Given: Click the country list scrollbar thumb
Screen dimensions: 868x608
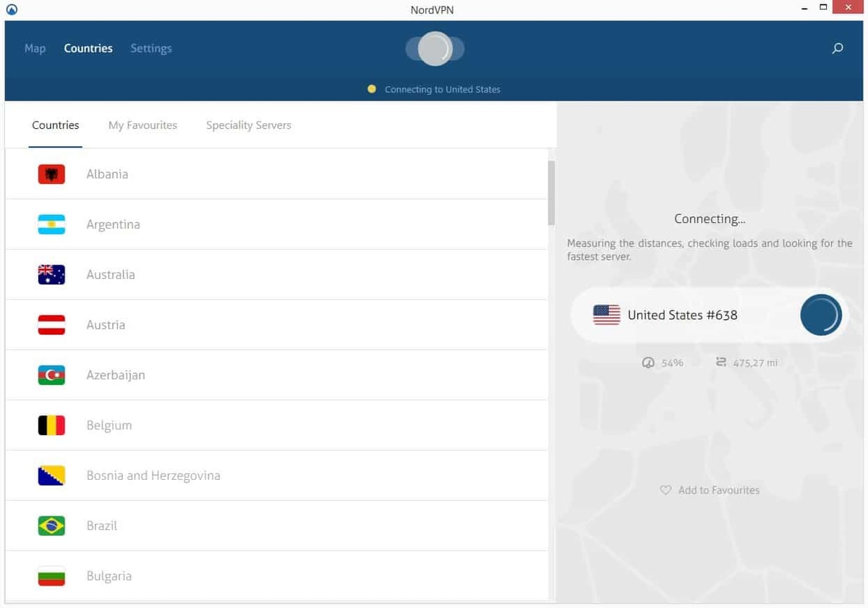Looking at the screenshot, I should (x=551, y=193).
